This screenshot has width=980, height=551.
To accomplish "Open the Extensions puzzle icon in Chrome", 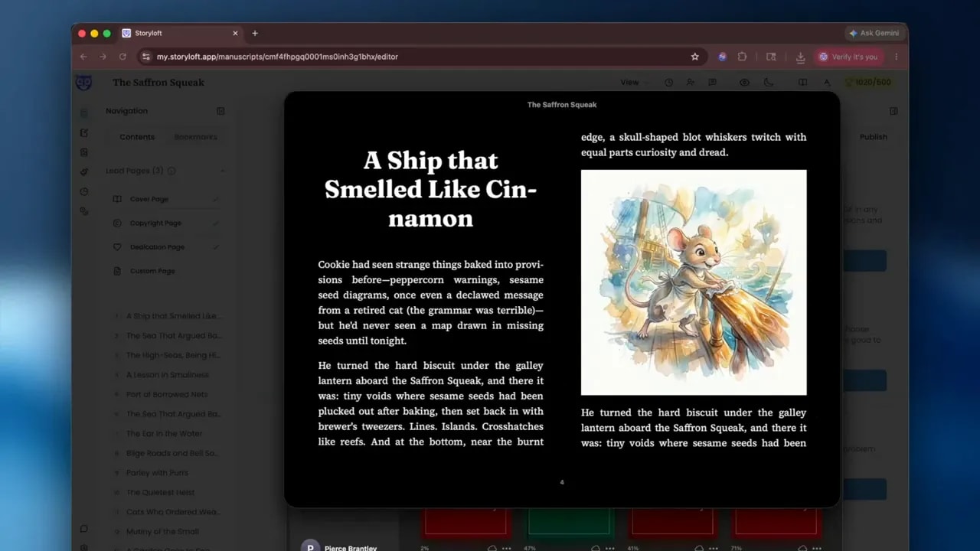I will (x=742, y=57).
